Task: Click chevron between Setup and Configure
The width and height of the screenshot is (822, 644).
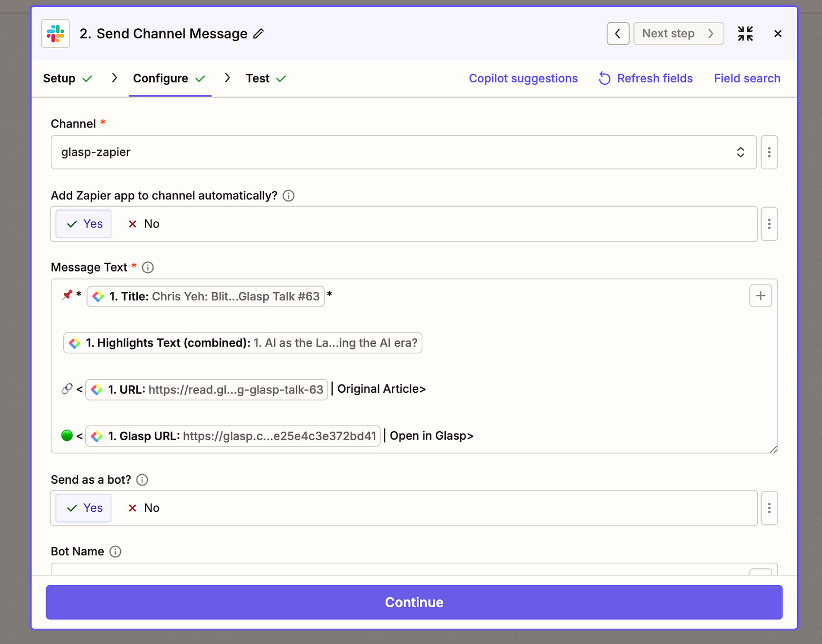Action: [114, 78]
